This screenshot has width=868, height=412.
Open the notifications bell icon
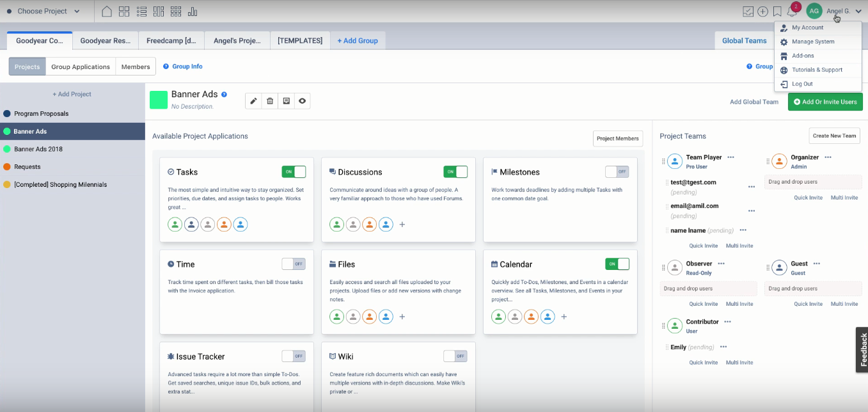(792, 12)
